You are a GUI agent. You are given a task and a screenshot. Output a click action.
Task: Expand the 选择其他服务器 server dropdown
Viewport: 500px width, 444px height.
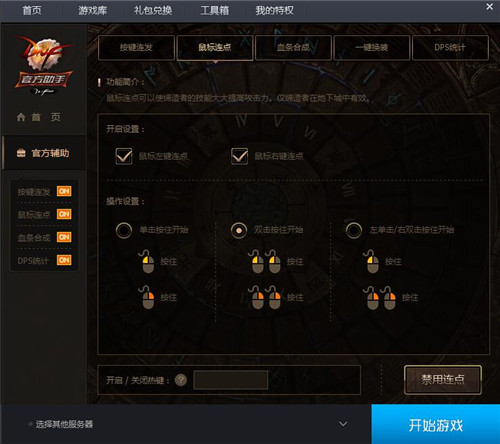pos(343,424)
